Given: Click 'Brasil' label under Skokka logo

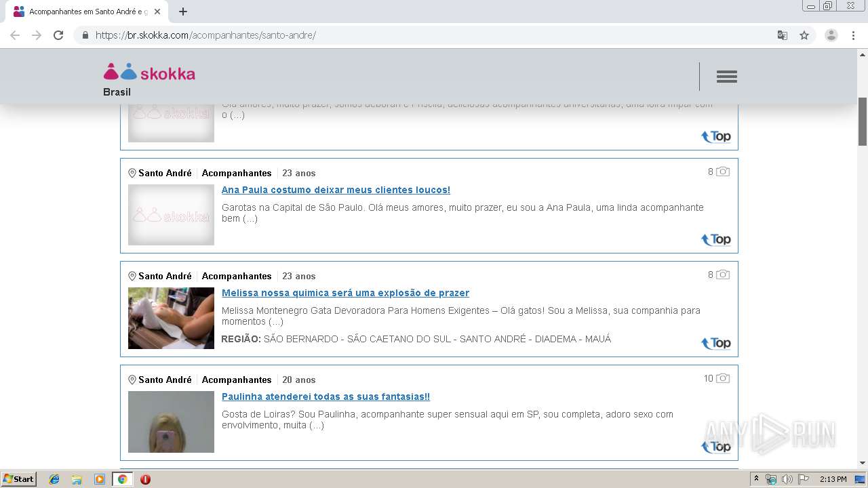Looking at the screenshot, I should pyautogui.click(x=117, y=91).
